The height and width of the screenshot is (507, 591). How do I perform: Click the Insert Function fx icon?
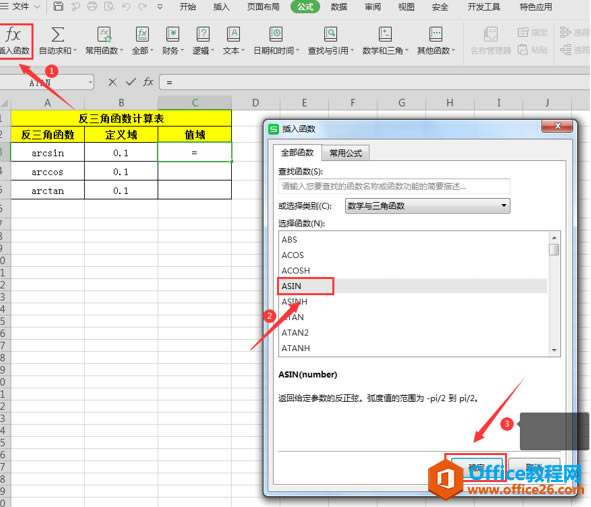[13, 35]
